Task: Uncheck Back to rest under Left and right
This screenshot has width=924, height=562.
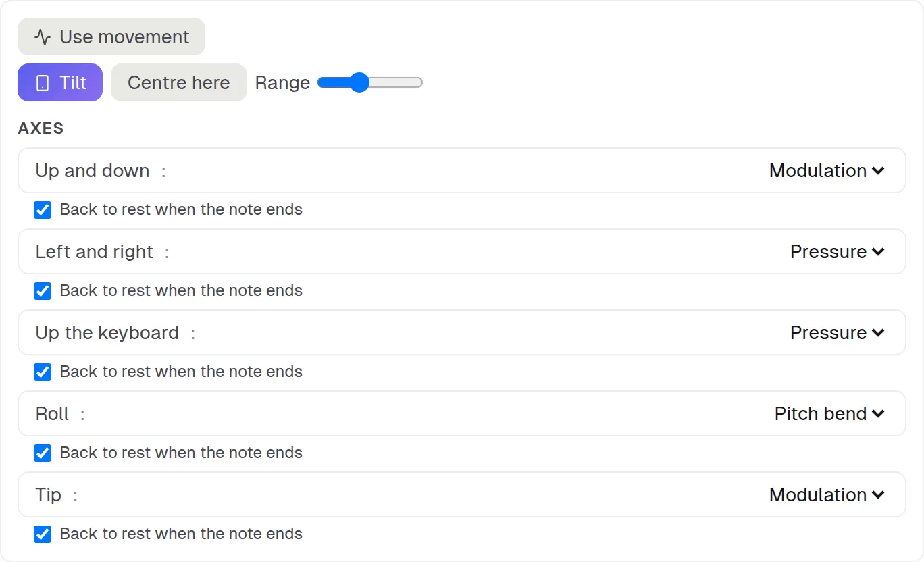Action: (x=43, y=291)
